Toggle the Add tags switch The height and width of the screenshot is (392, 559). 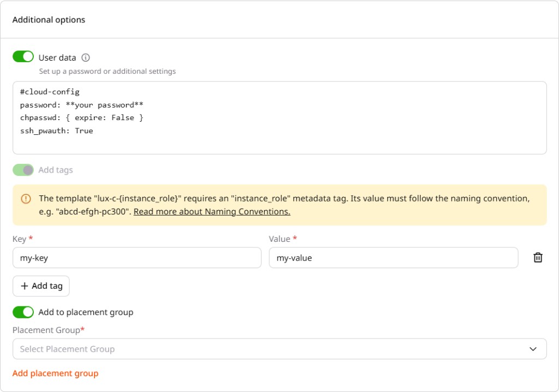pyautogui.click(x=23, y=170)
